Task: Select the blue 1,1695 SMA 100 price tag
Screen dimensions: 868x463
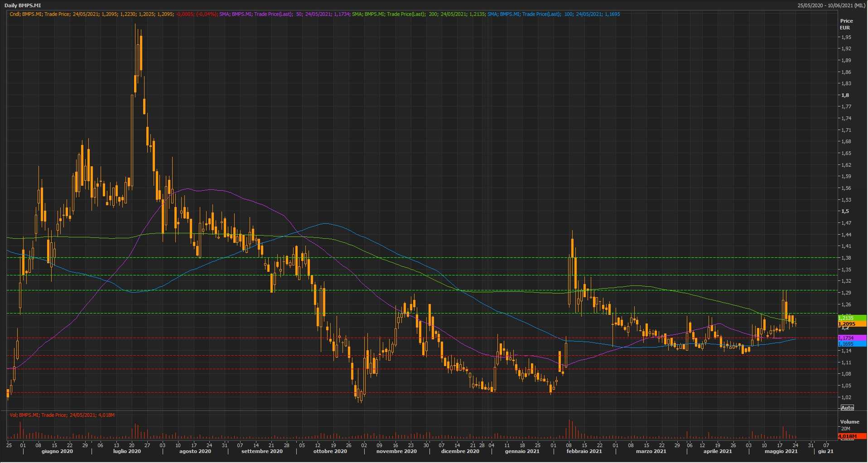Action: pyautogui.click(x=851, y=344)
